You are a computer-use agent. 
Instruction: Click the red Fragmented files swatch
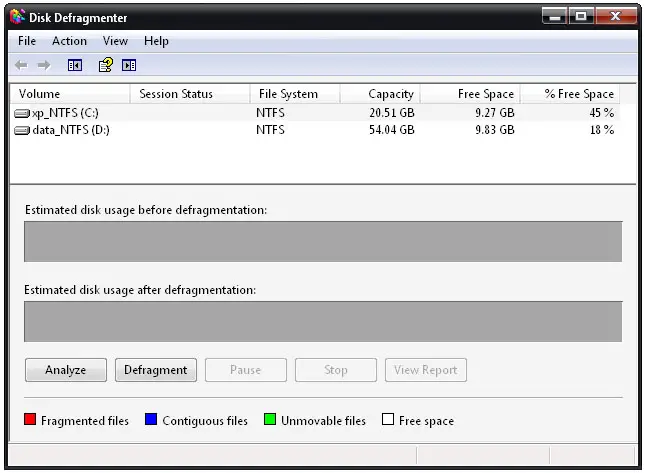pos(30,419)
